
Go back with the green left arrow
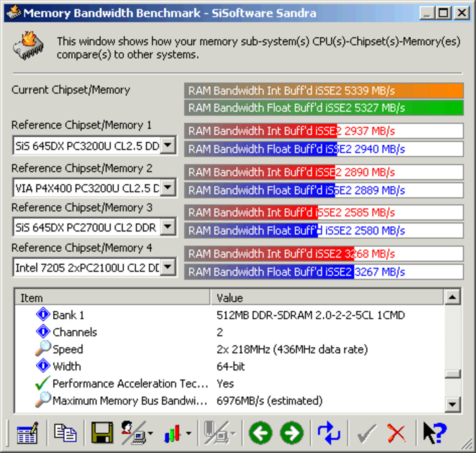(260, 433)
